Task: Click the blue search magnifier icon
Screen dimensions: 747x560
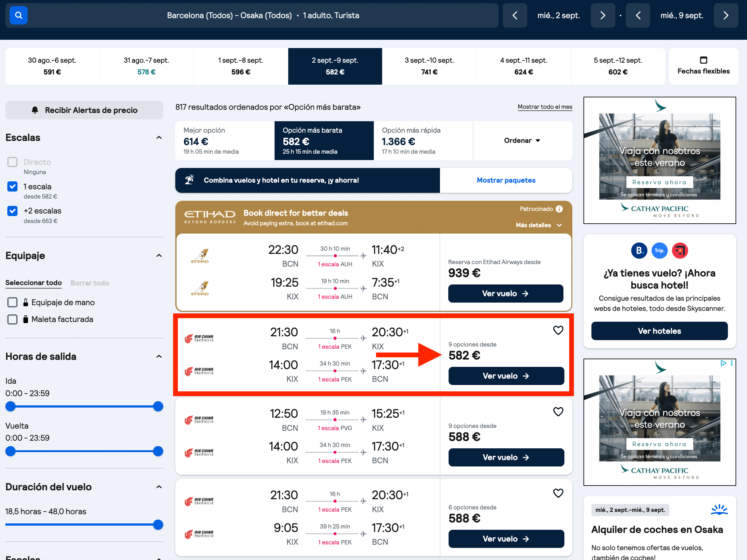Action: 18,15
